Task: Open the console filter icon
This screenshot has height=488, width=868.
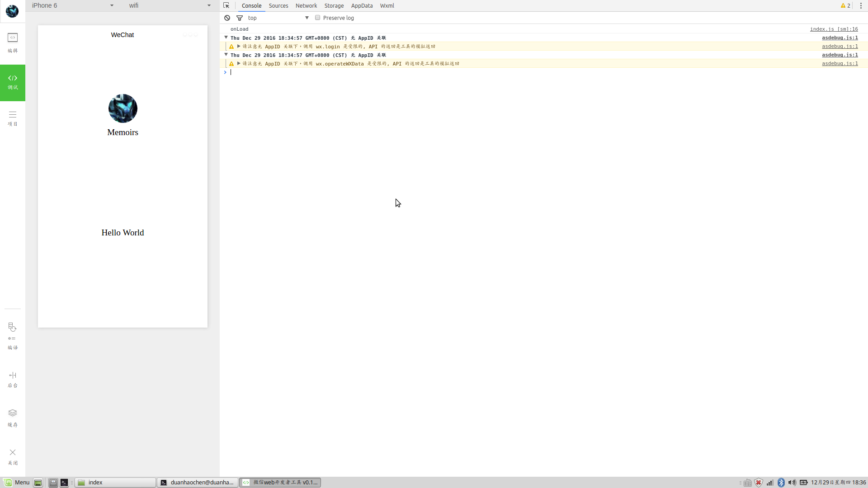Action: (240, 18)
